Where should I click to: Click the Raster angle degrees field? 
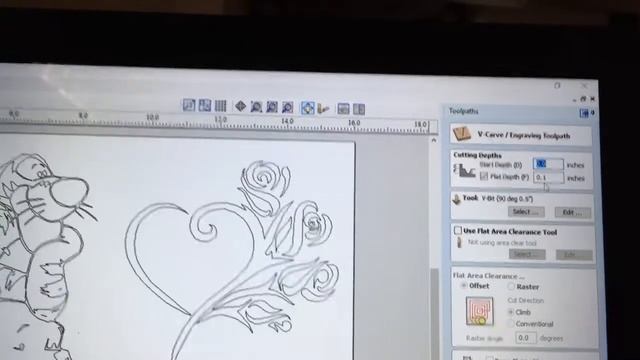[x=526, y=338]
